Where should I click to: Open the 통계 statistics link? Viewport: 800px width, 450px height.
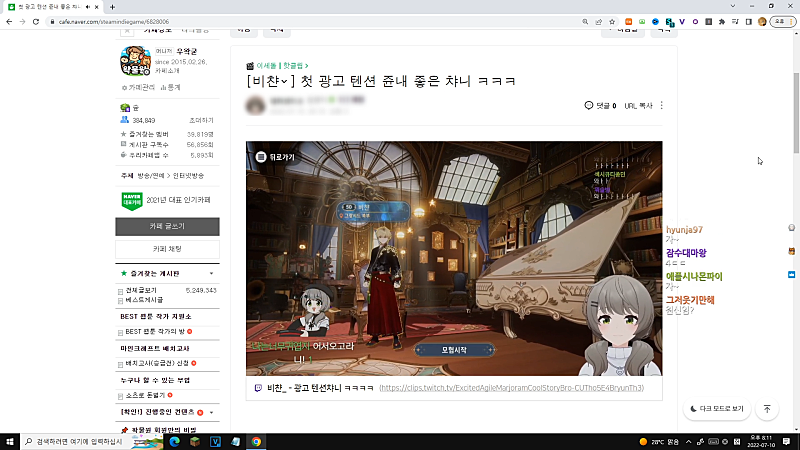170,88
